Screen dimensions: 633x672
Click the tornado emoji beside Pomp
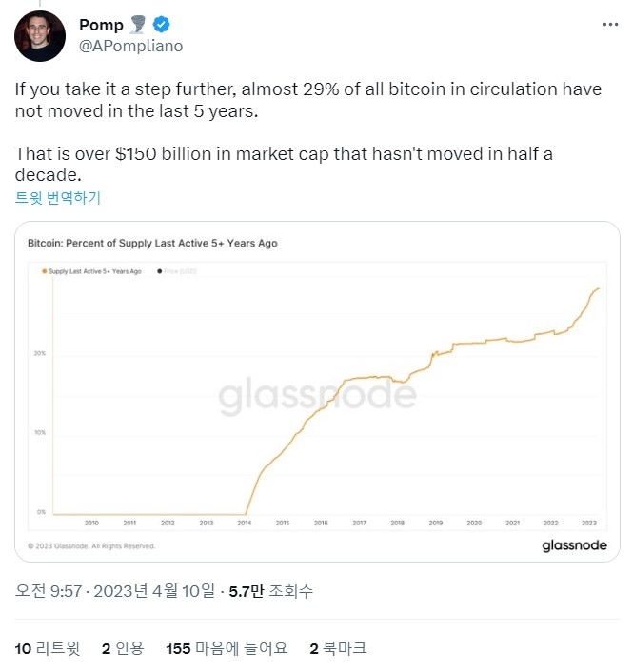[138, 25]
